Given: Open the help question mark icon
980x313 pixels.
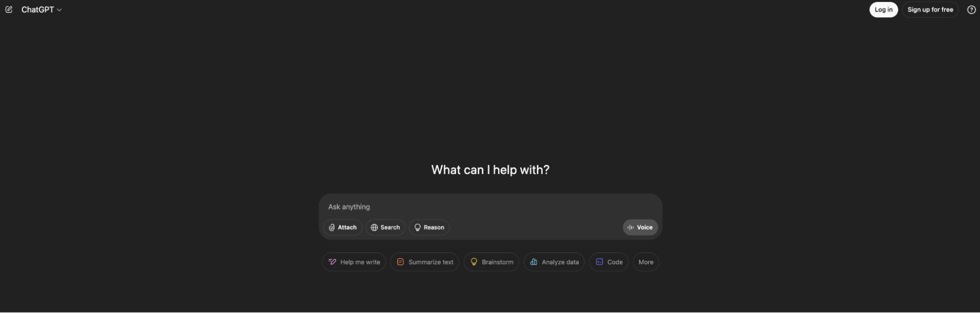Looking at the screenshot, I should coord(971,10).
